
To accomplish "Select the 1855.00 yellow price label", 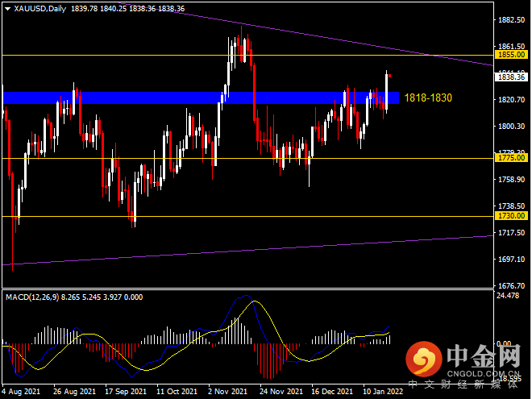I will (512, 55).
